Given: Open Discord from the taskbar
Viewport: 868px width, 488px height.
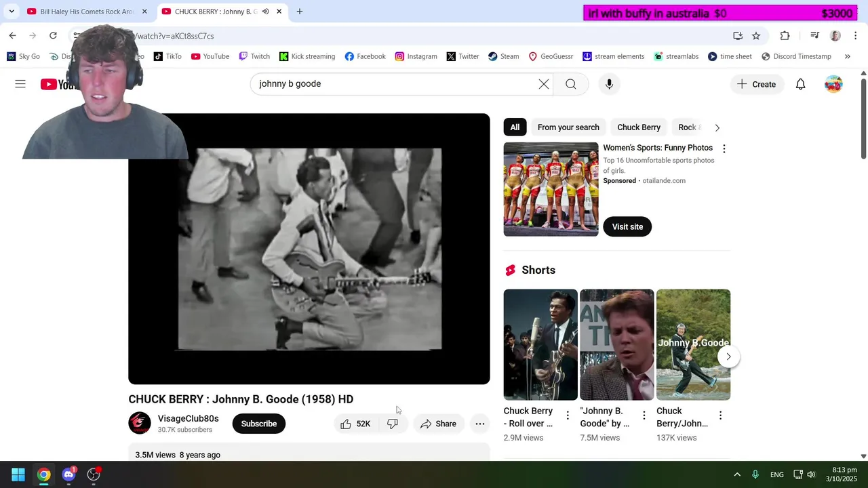Looking at the screenshot, I should coord(68,474).
